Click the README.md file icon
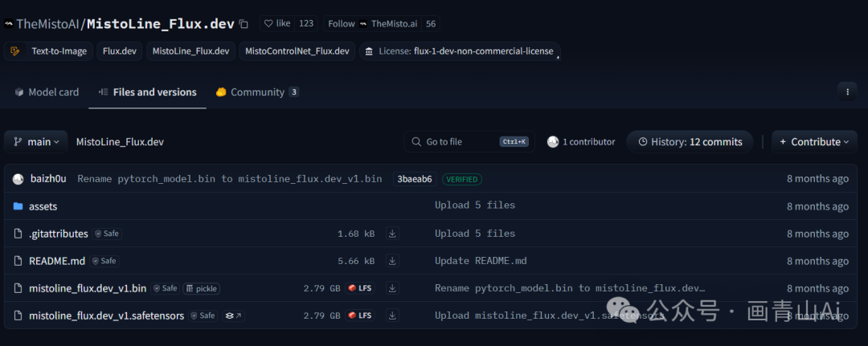 [18, 261]
